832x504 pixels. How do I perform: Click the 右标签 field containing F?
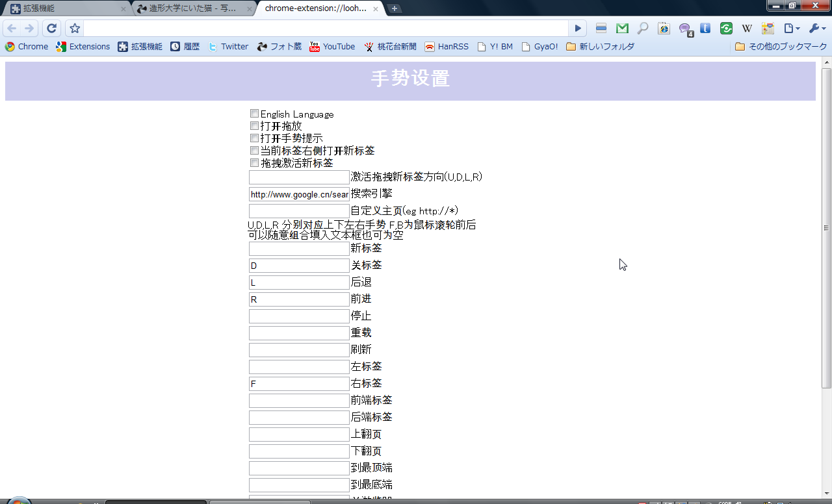[x=299, y=384]
